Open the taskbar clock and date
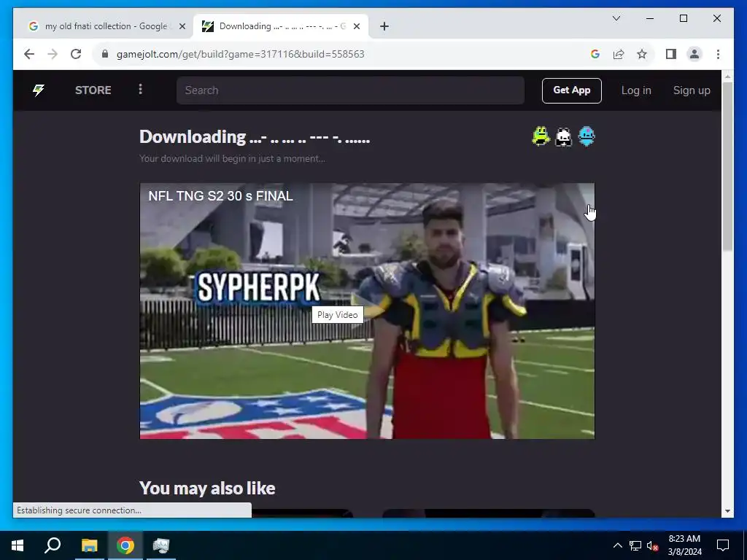The width and height of the screenshot is (747, 560). point(684,545)
